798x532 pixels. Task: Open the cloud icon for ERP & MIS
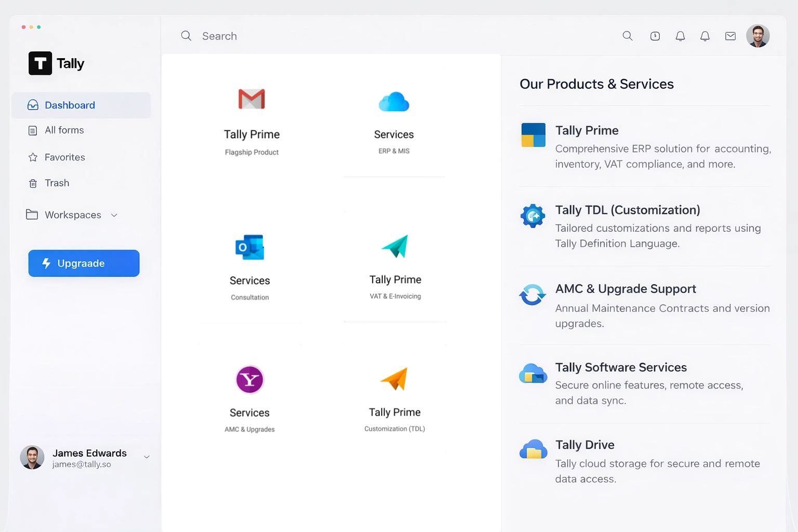394,102
